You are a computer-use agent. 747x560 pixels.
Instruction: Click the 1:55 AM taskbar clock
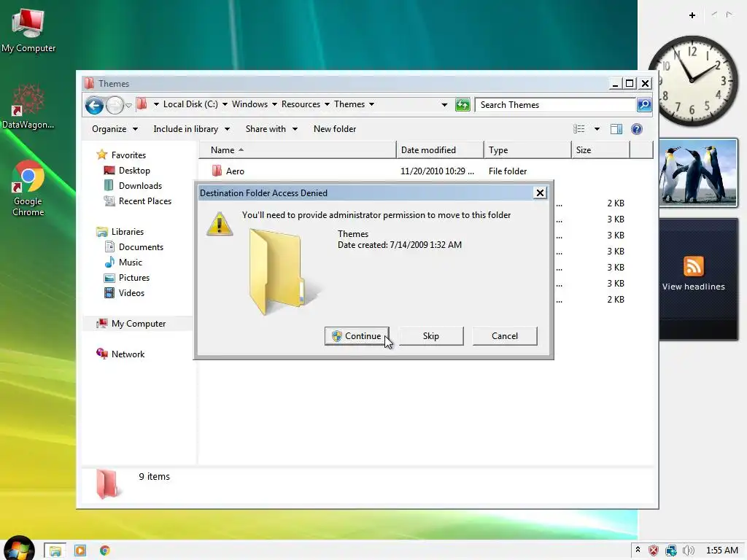click(721, 551)
